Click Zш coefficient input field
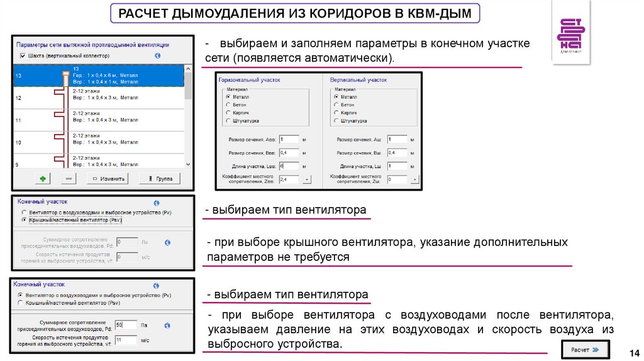Viewport: 644px width, 361px height. coord(397,179)
